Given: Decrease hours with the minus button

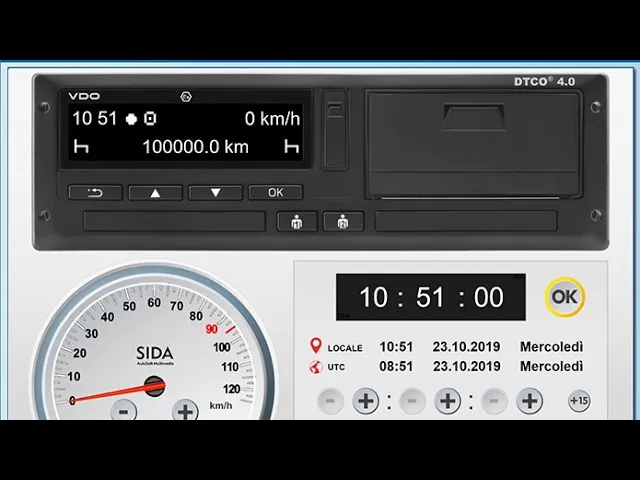Looking at the screenshot, I should 330,401.
